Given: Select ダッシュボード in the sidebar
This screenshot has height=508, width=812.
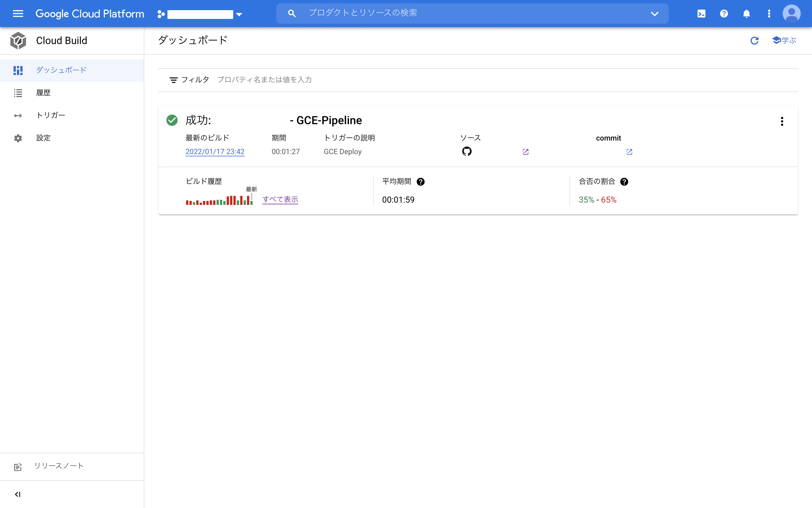Looking at the screenshot, I should [72, 70].
